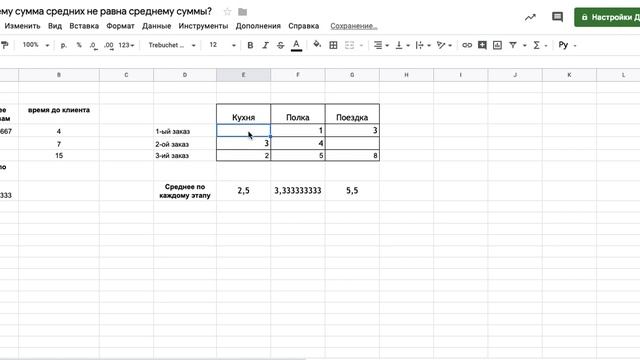
Task: Select the average cell showing 2,5
Action: pos(243,191)
